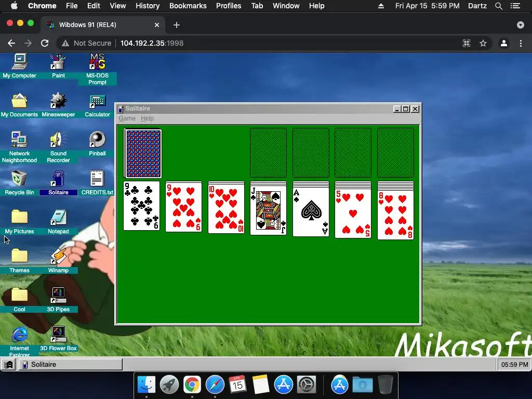Open the My Documents folder icon
Image resolution: width=532 pixels, height=399 pixels.
[x=19, y=105]
